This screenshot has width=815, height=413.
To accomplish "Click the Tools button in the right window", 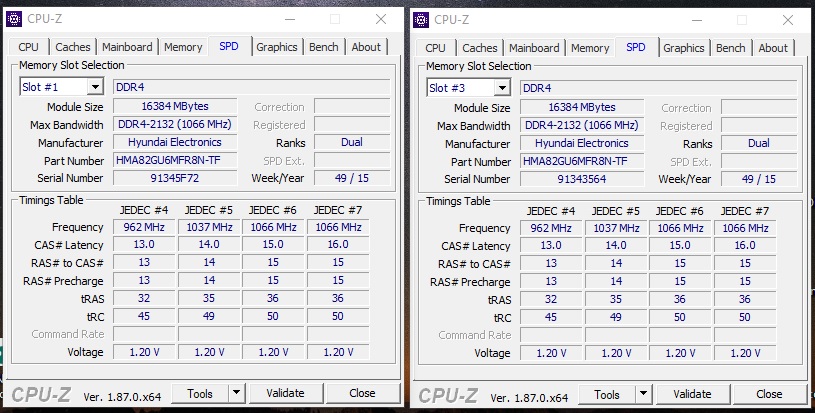I will 607,394.
